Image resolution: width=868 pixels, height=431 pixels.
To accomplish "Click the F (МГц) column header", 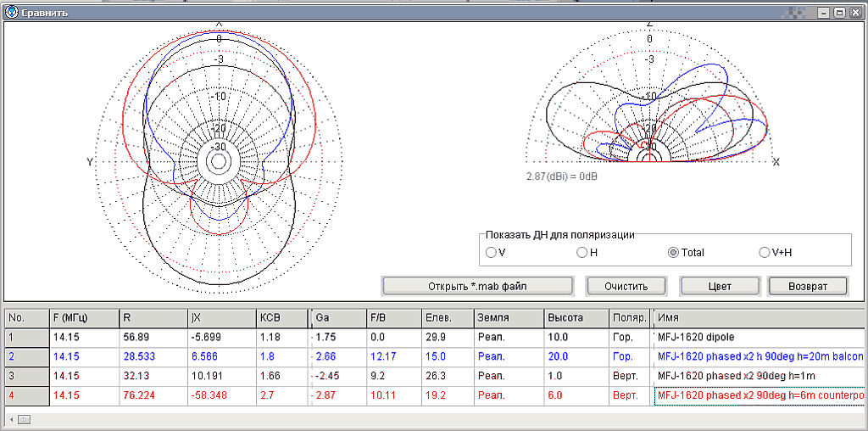I will pyautogui.click(x=82, y=317).
